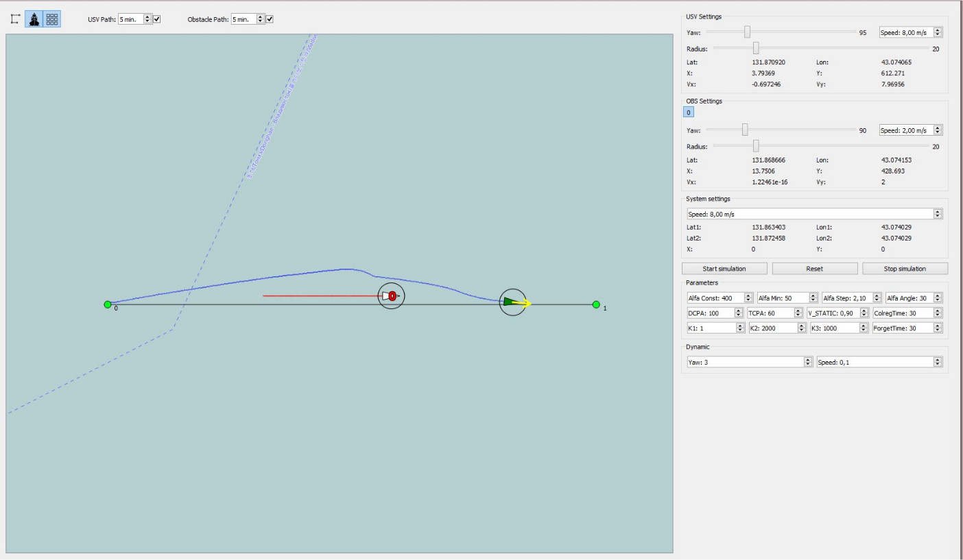
Task: Toggle the grid view icon in toolbar
Action: (52, 19)
